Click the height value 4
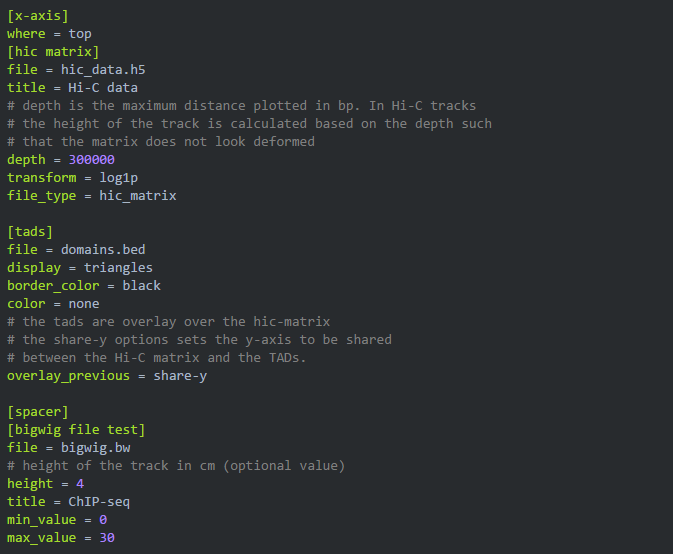The width and height of the screenshot is (673, 554). point(80,484)
